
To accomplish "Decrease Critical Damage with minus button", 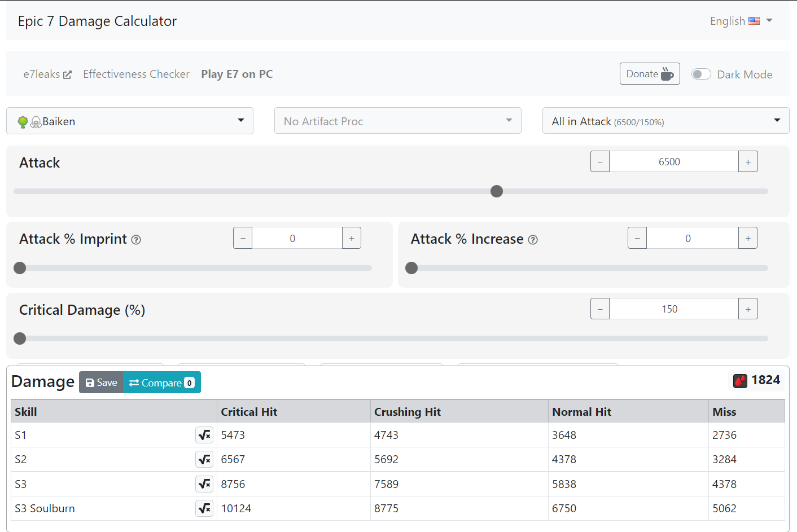I will (600, 309).
